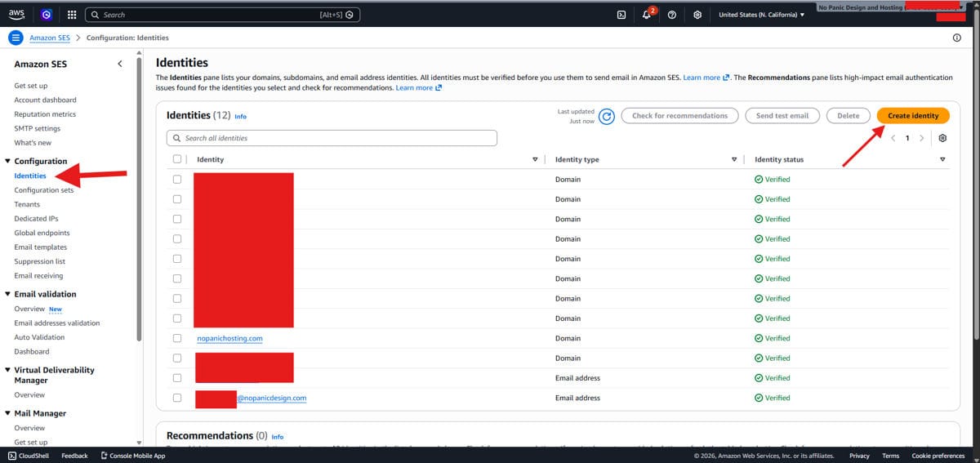Viewport: 980px width, 463px height.
Task: Open Tenants in the sidebar
Action: [27, 204]
